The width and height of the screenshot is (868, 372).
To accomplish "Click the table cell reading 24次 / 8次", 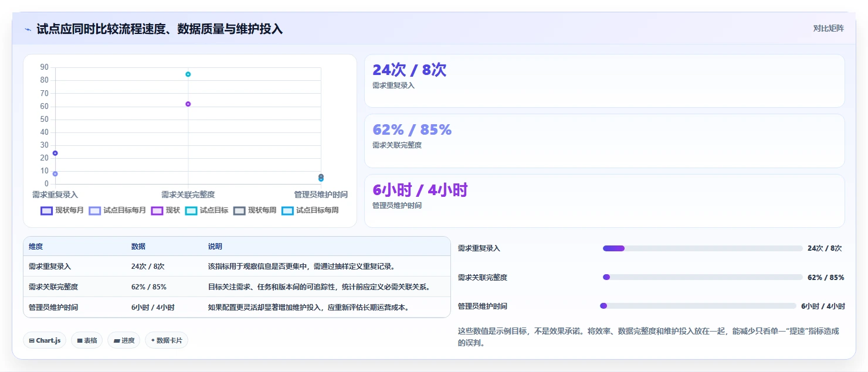I will pyautogui.click(x=148, y=266).
